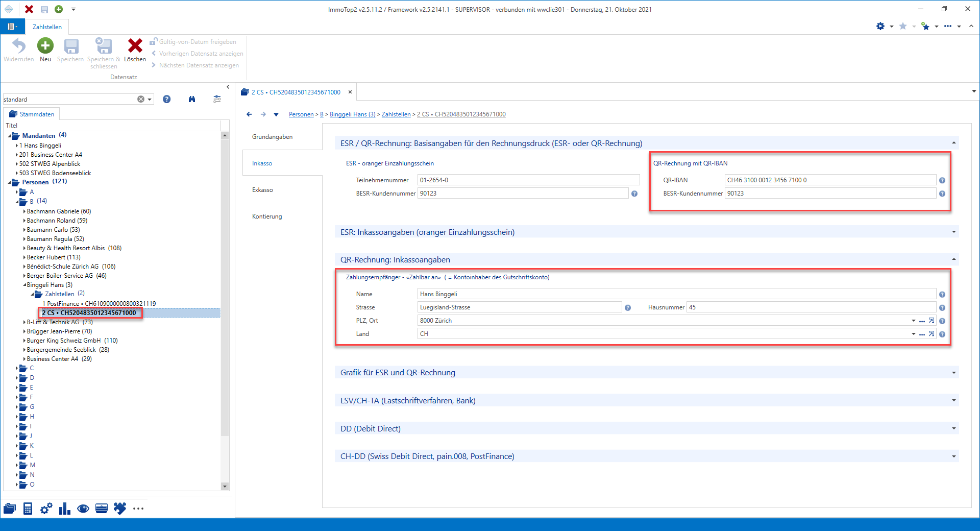This screenshot has height=531, width=980.
Task: Open the Kontierung tab
Action: coord(267,216)
